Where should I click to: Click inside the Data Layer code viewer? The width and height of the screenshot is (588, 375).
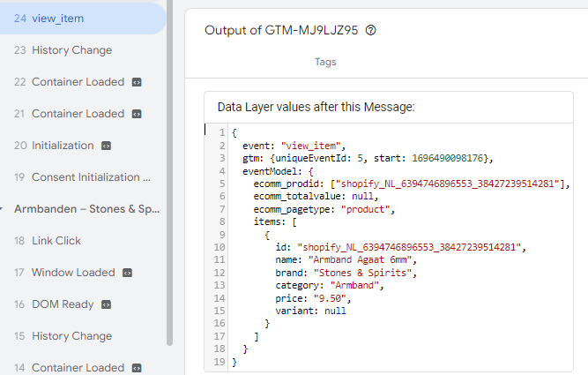point(389,248)
